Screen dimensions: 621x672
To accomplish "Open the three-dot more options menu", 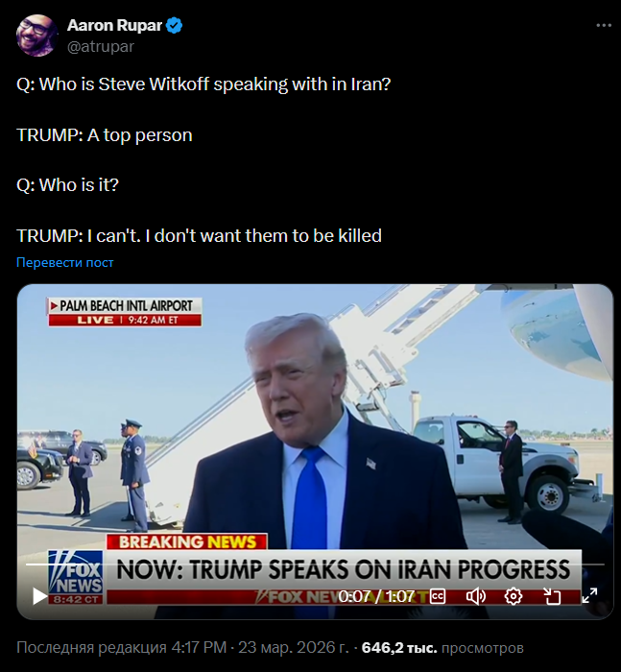I will [604, 26].
